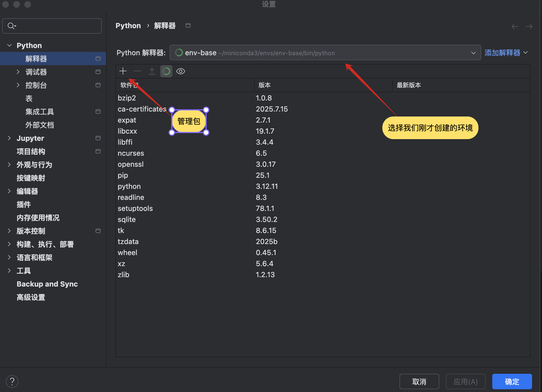Image resolution: width=542 pixels, height=392 pixels.
Task: Toggle the eye icon to show early releases
Action: 180,71
